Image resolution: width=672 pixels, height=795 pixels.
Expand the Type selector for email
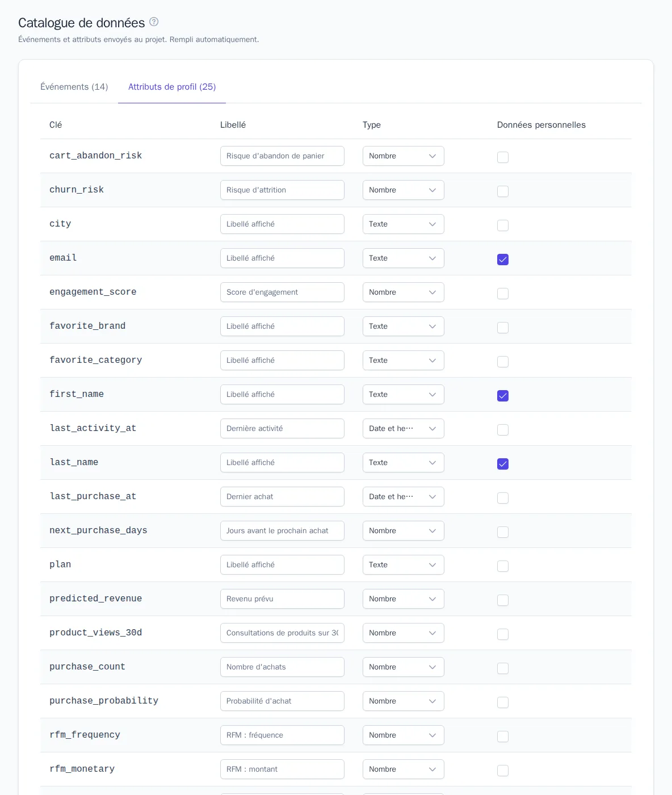[404, 258]
